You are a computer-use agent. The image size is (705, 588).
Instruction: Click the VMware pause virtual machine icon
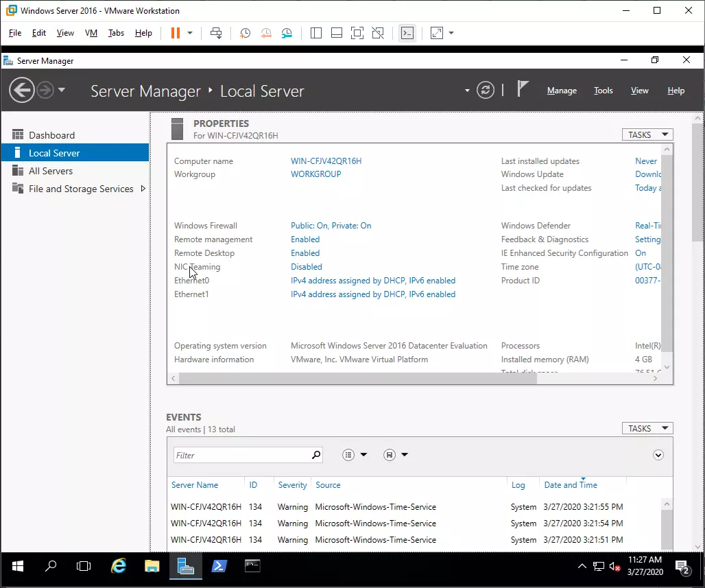click(176, 33)
